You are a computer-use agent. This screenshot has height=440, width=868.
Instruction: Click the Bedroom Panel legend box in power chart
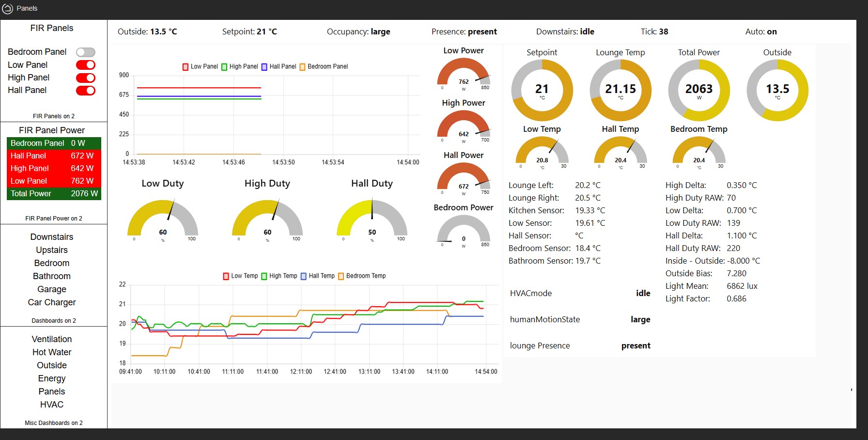point(302,67)
